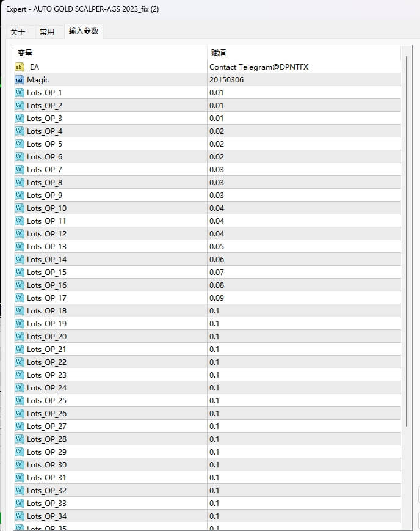Select the Magic value 20150306
Viewport: 420px width, 531px height.
(x=226, y=80)
